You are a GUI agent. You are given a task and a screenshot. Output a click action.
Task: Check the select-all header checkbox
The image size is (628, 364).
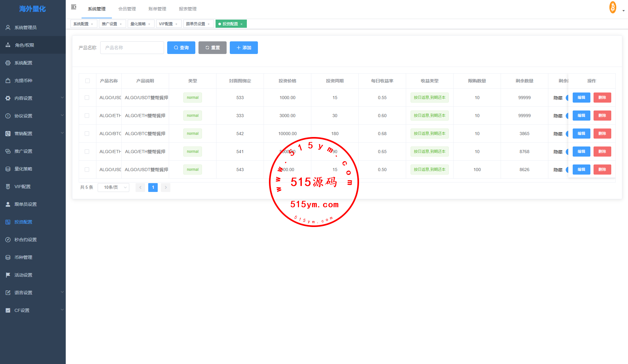pyautogui.click(x=88, y=81)
